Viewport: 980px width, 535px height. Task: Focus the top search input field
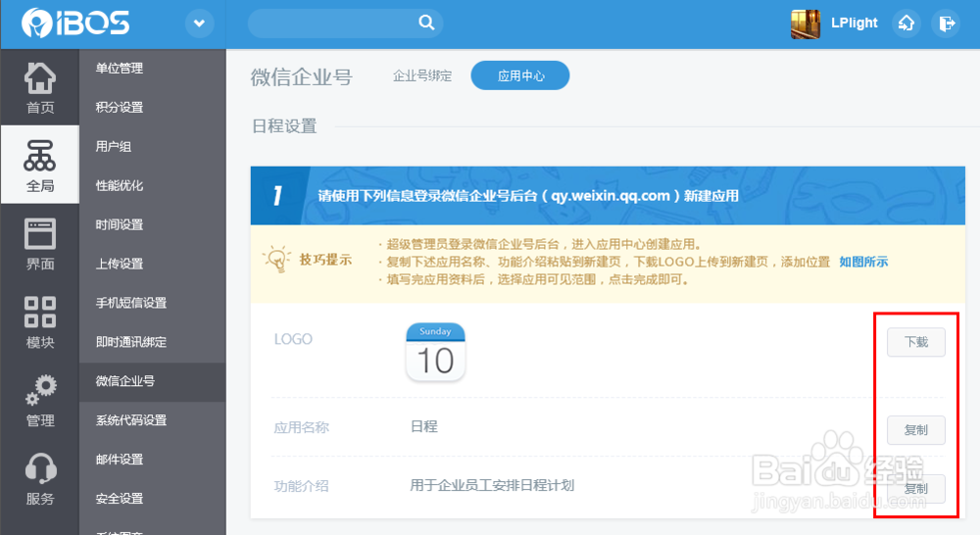(x=333, y=24)
